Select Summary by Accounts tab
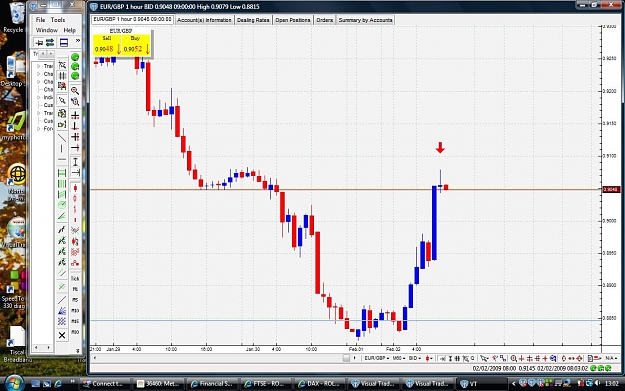This screenshot has width=625, height=391. coord(366,20)
